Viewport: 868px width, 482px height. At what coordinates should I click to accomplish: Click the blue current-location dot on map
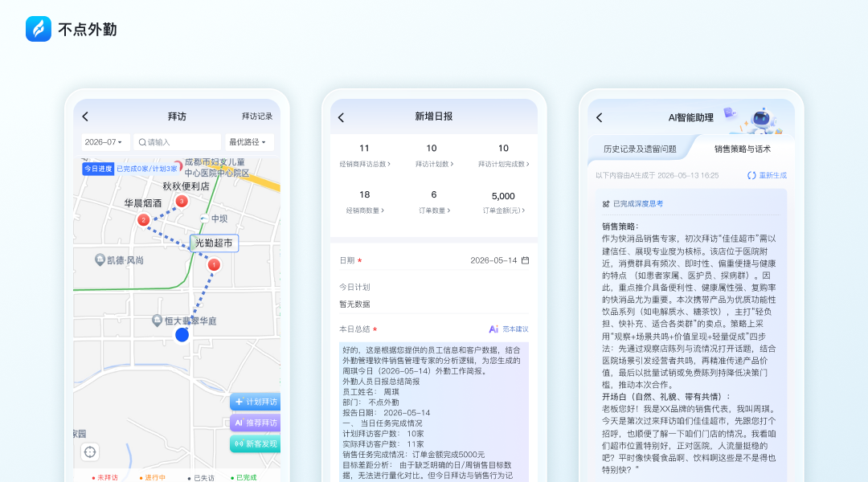point(182,335)
